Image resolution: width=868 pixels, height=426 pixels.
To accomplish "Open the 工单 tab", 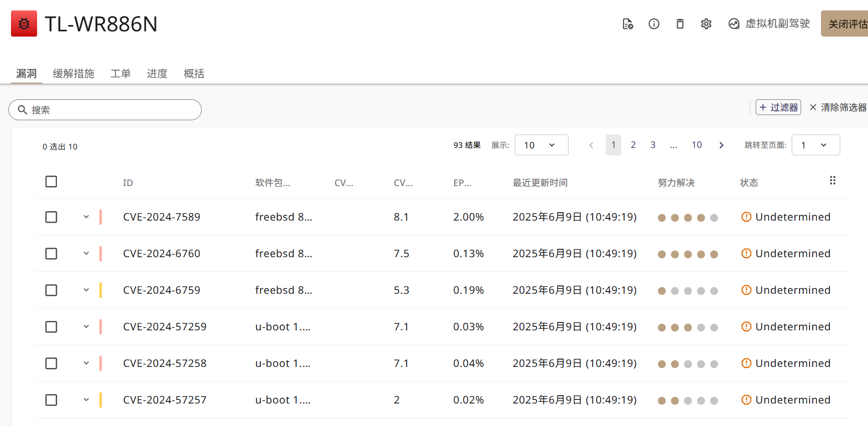I will click(121, 74).
